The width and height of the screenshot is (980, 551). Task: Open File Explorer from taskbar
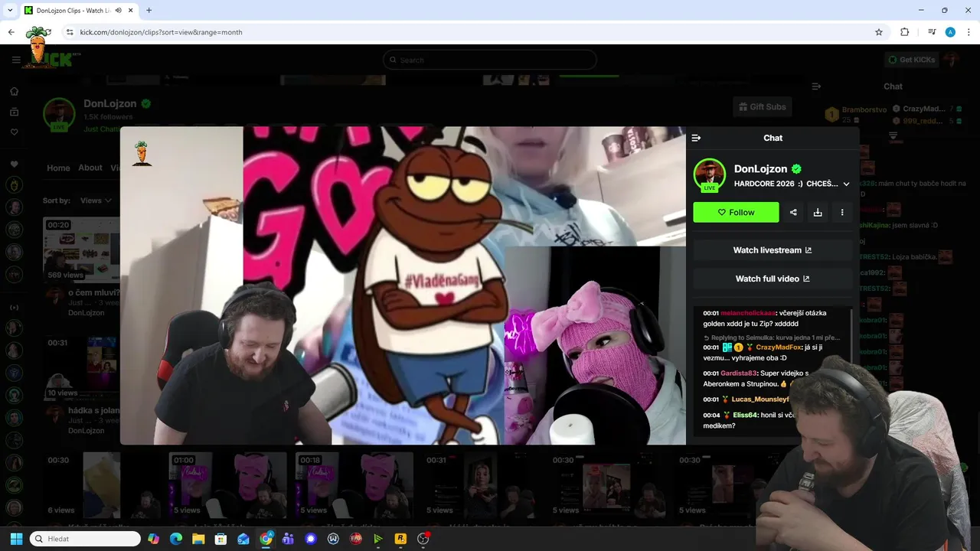pos(198,539)
